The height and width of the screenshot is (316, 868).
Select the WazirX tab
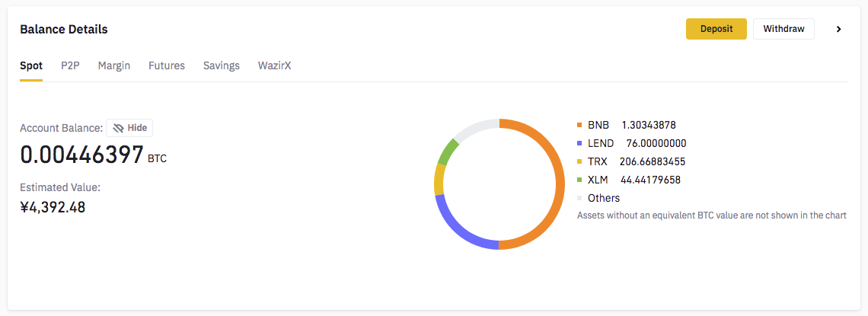(275, 65)
